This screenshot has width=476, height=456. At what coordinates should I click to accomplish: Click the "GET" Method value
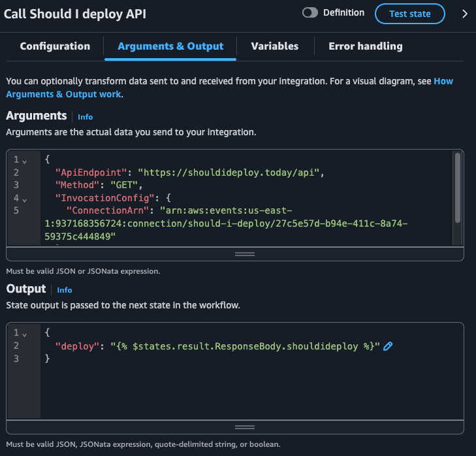[124, 185]
